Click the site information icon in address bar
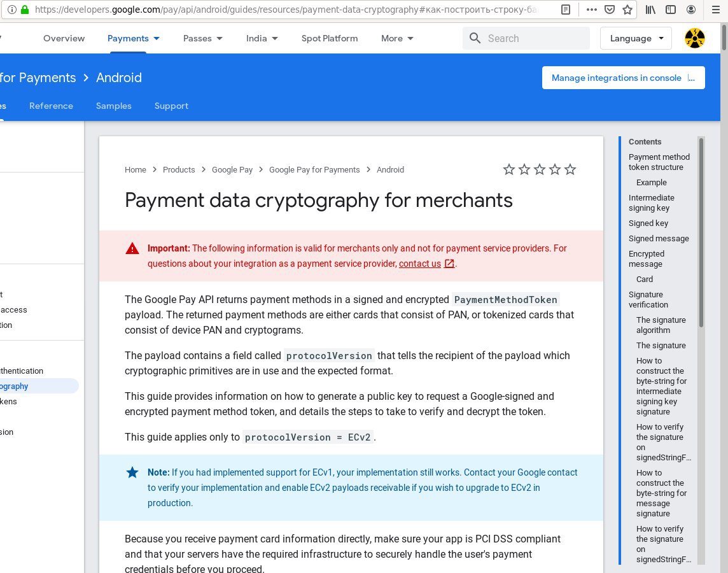 pyautogui.click(x=13, y=10)
